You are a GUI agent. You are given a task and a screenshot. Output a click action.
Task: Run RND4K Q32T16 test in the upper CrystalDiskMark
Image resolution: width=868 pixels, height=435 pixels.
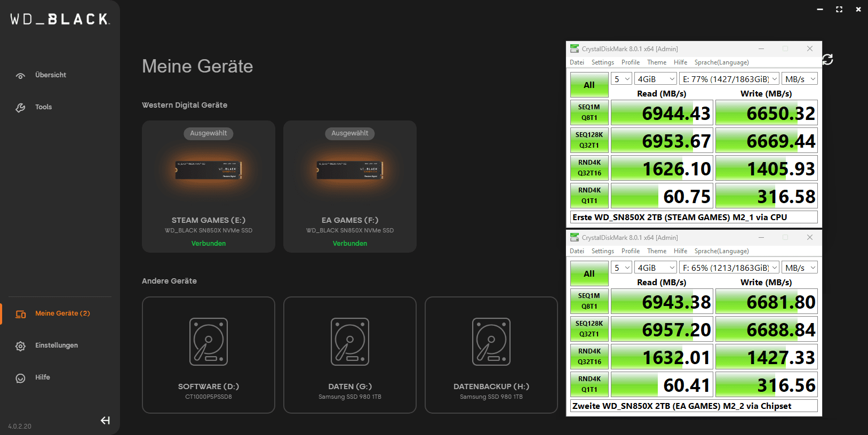click(x=589, y=168)
